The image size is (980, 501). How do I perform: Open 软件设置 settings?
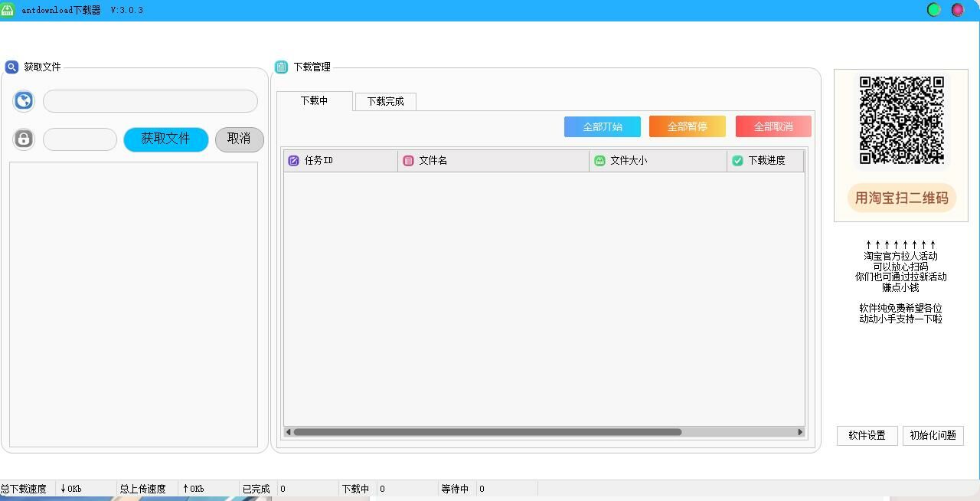click(x=867, y=435)
